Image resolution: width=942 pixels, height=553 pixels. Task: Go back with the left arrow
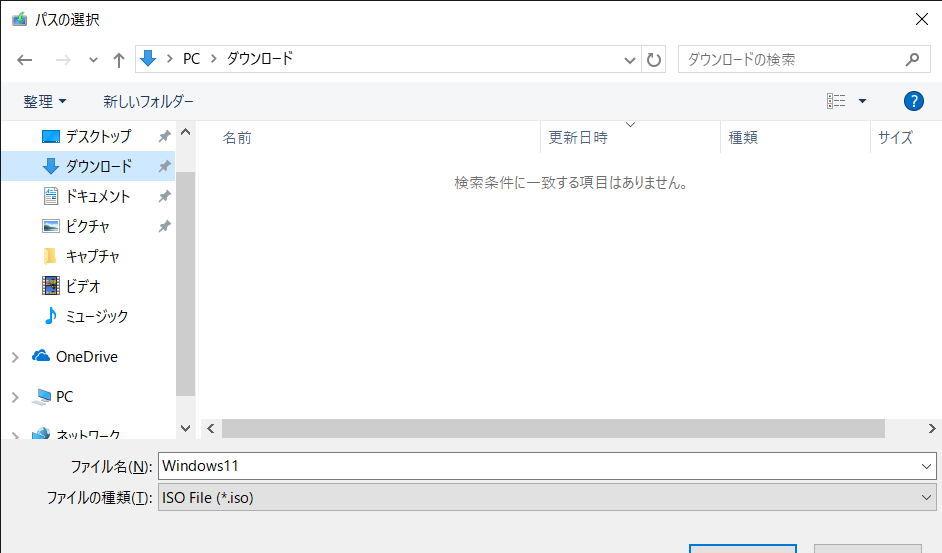(x=25, y=60)
